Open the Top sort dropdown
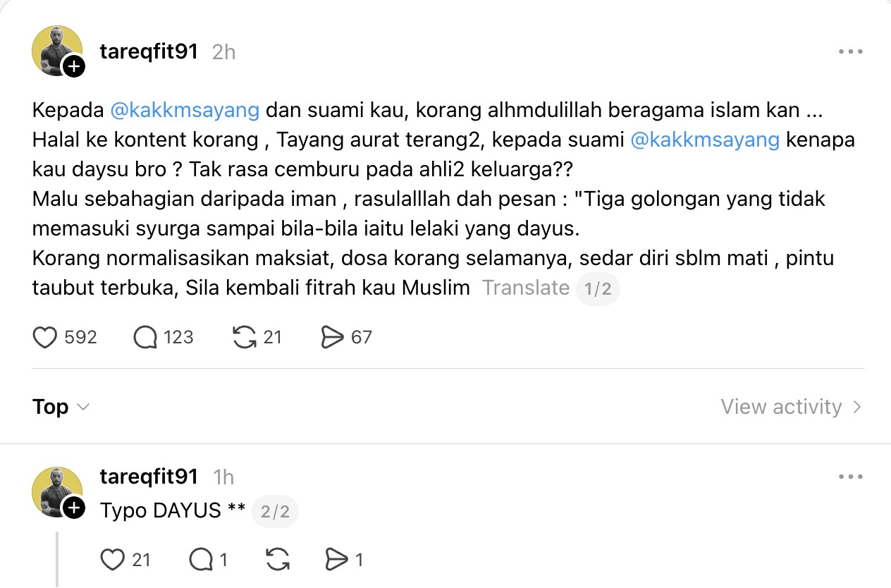 point(61,407)
